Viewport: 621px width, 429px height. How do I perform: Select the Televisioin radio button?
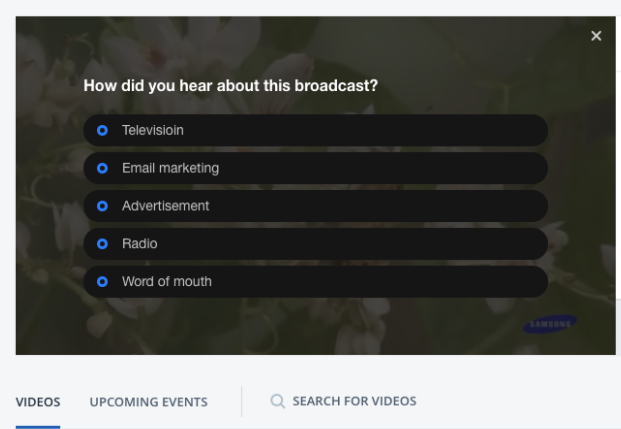102,130
